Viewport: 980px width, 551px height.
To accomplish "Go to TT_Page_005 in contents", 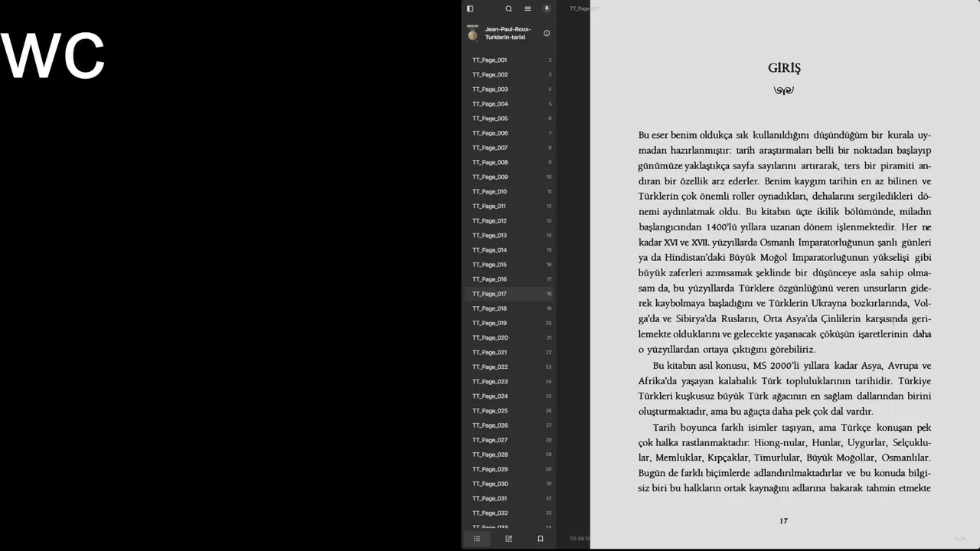I will [509, 118].
